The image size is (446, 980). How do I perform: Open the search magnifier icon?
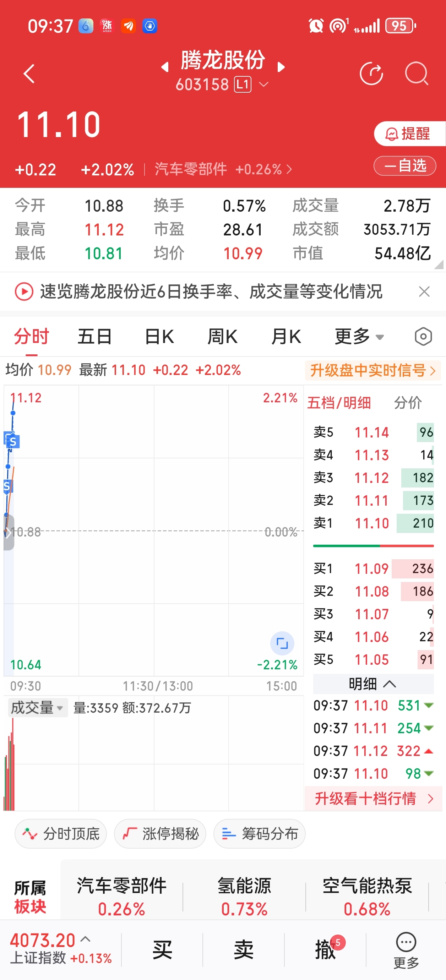[417, 73]
